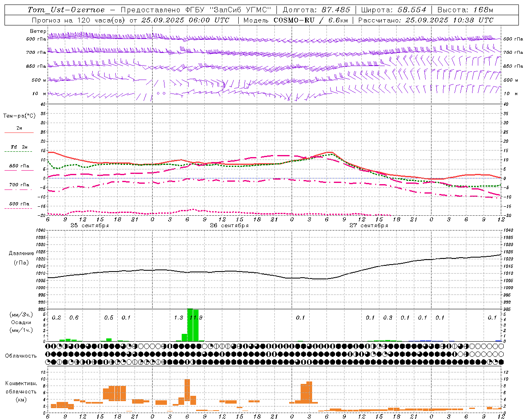Viewport: 525px width, 420px height.
Task: Click the precipitation value 11.9
Action: (196, 317)
